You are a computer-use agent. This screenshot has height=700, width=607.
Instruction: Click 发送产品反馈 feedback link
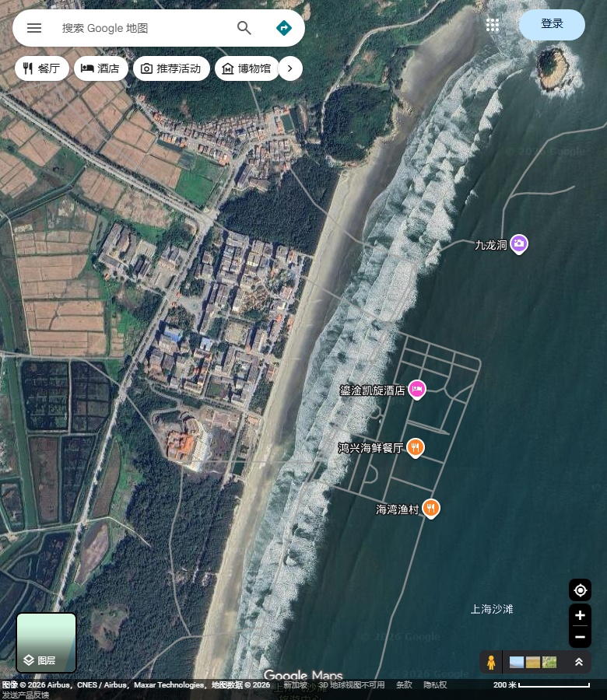[25, 695]
